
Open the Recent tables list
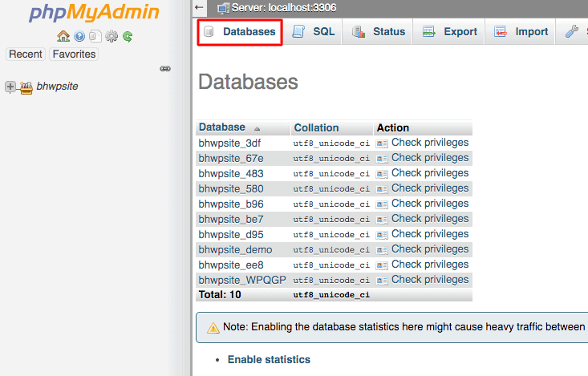[x=26, y=54]
